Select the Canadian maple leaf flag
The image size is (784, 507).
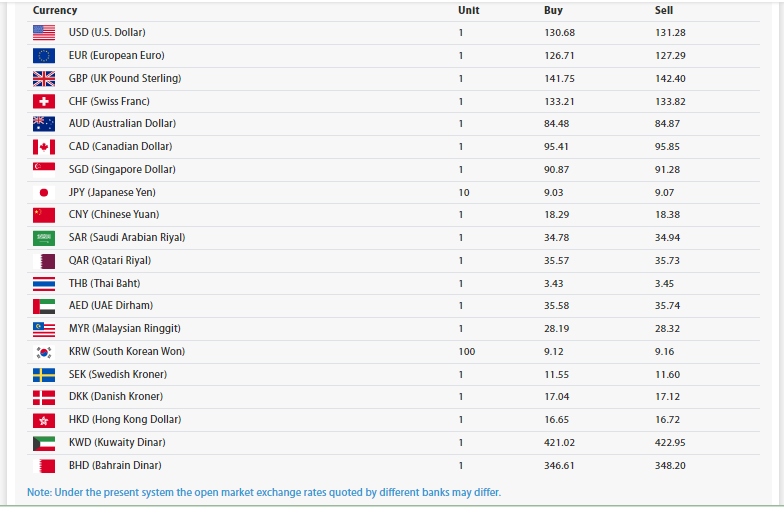tap(44, 147)
